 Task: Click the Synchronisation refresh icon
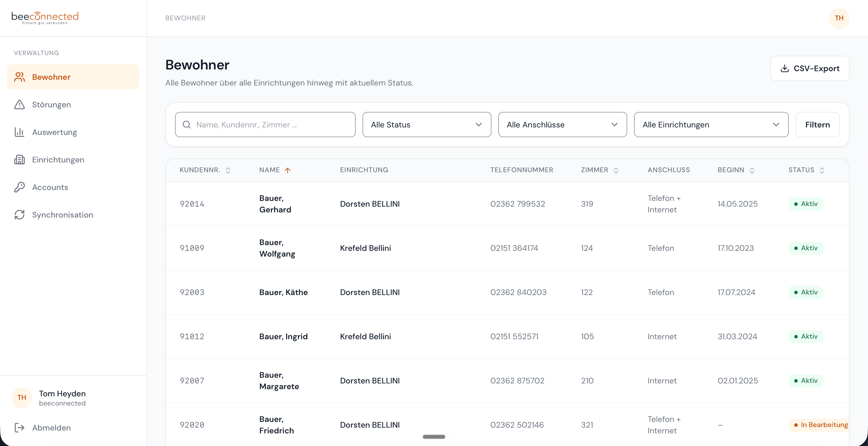point(20,215)
